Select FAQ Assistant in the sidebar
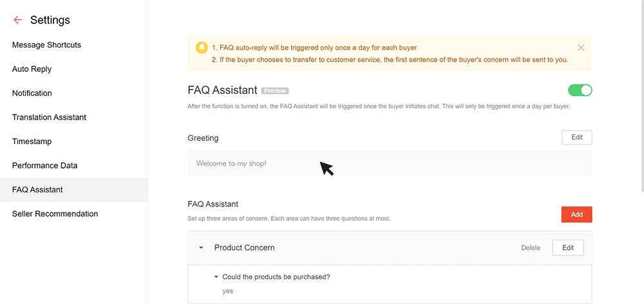Image resolution: width=644 pixels, height=305 pixels. (x=37, y=190)
